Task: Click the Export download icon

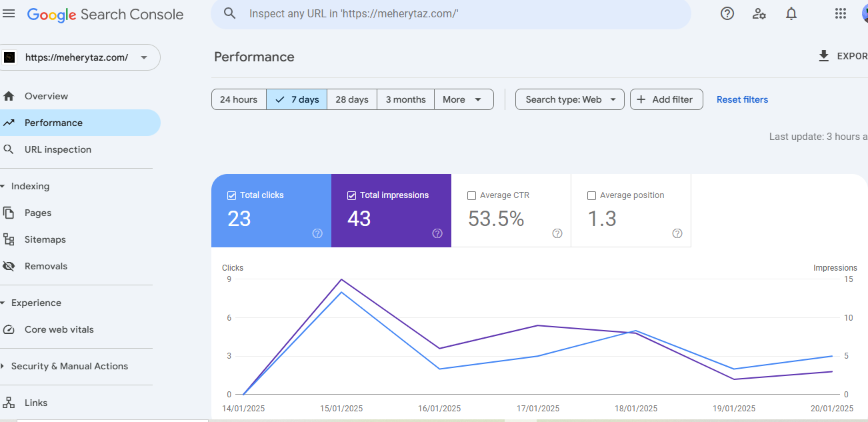Action: [x=824, y=56]
